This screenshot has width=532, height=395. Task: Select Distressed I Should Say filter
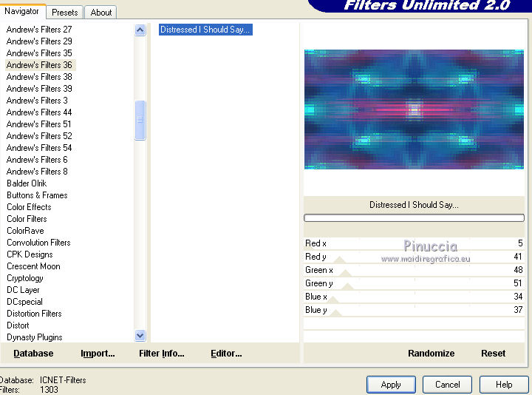coord(205,30)
